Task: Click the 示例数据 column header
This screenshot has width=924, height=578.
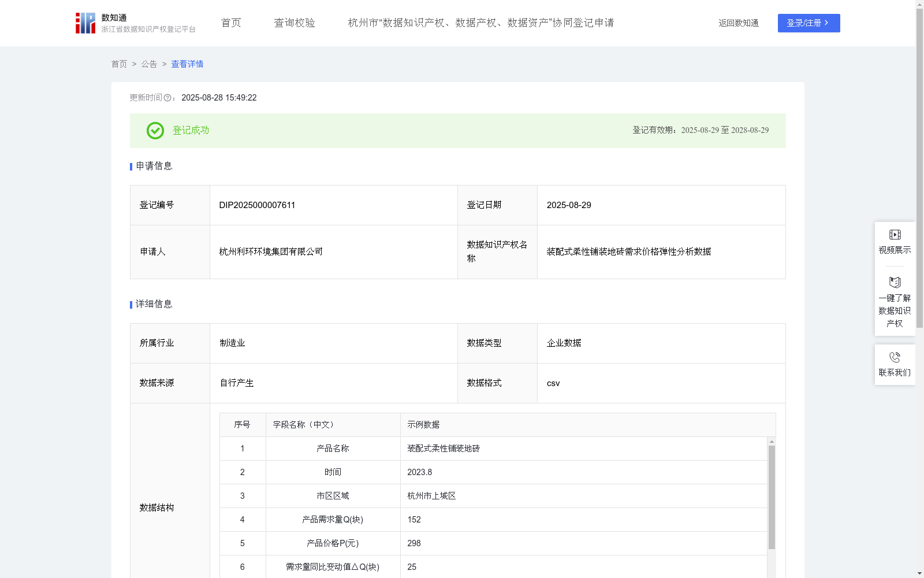Action: click(588, 425)
